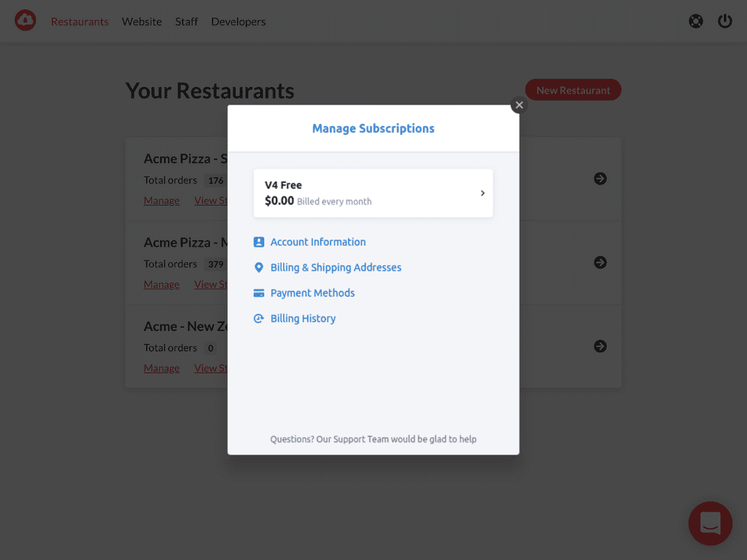Open the Staff menu item
This screenshot has width=747, height=560.
pos(187,21)
